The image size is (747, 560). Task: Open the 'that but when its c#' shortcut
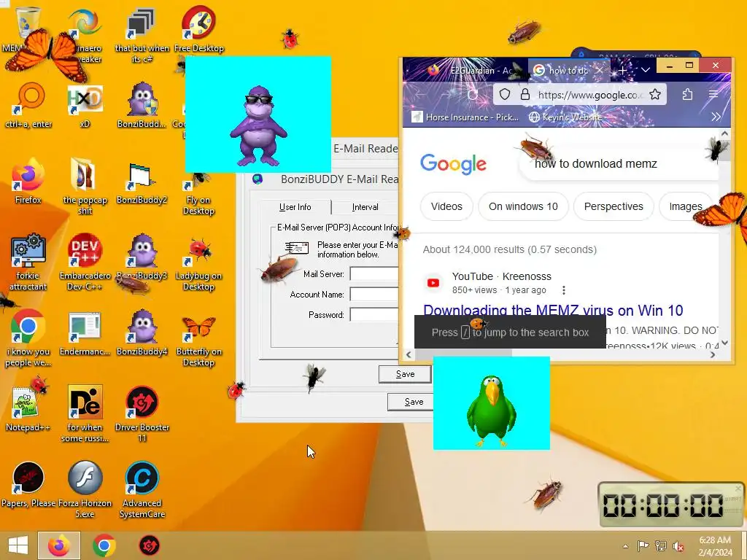[142, 35]
